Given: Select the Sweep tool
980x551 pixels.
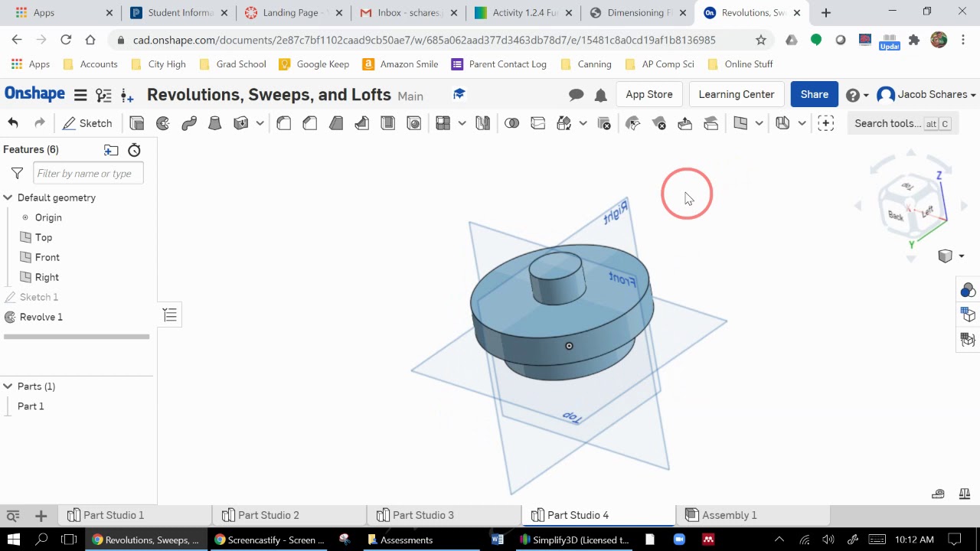Looking at the screenshot, I should point(189,123).
